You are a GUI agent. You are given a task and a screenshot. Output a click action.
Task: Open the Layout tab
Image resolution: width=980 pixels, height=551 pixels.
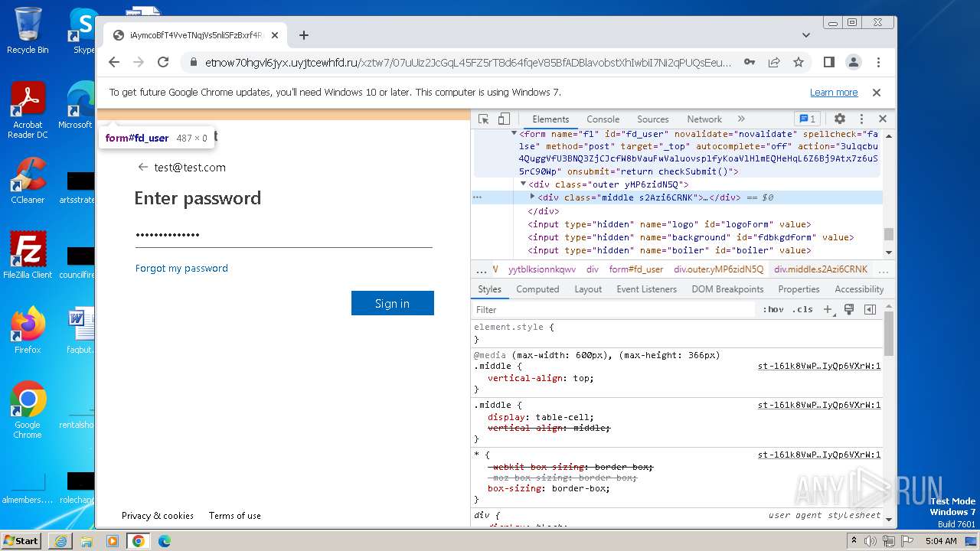click(x=588, y=289)
